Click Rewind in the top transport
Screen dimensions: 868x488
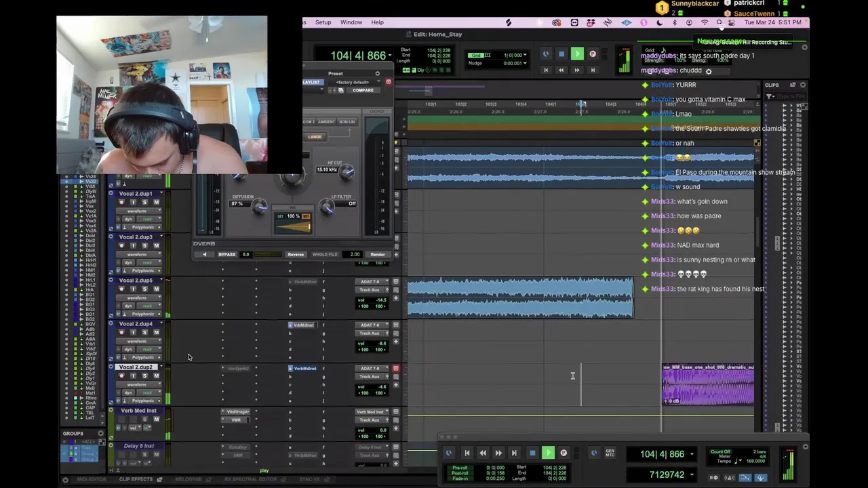coord(561,70)
